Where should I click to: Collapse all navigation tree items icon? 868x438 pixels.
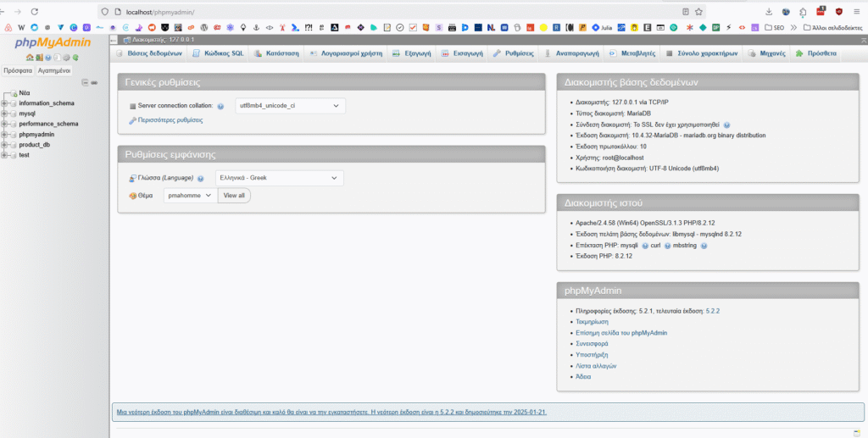point(85,82)
